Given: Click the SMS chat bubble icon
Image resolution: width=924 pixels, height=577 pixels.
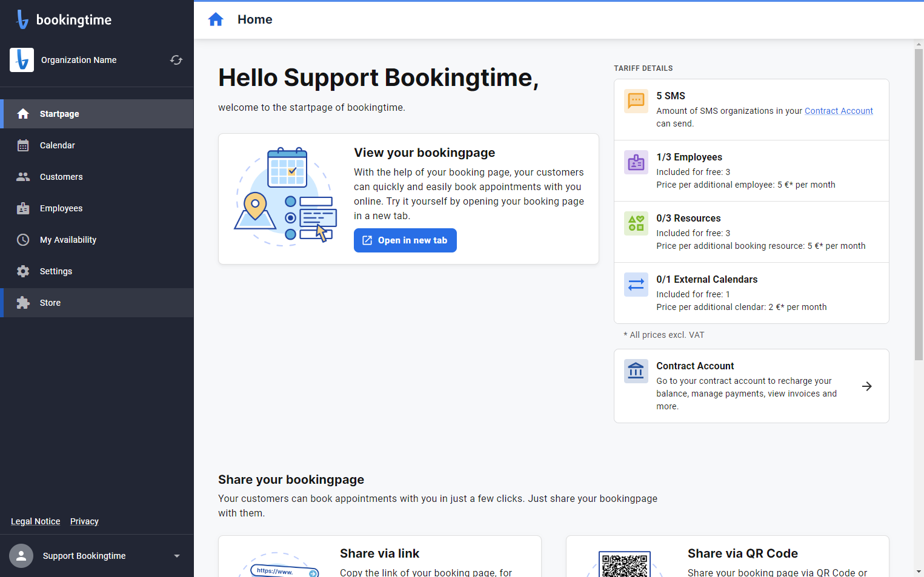Looking at the screenshot, I should [x=636, y=101].
